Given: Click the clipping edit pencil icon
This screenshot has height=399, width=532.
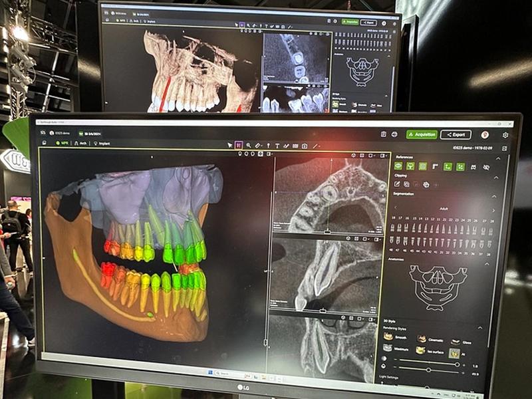Looking at the screenshot, I should [398, 184].
